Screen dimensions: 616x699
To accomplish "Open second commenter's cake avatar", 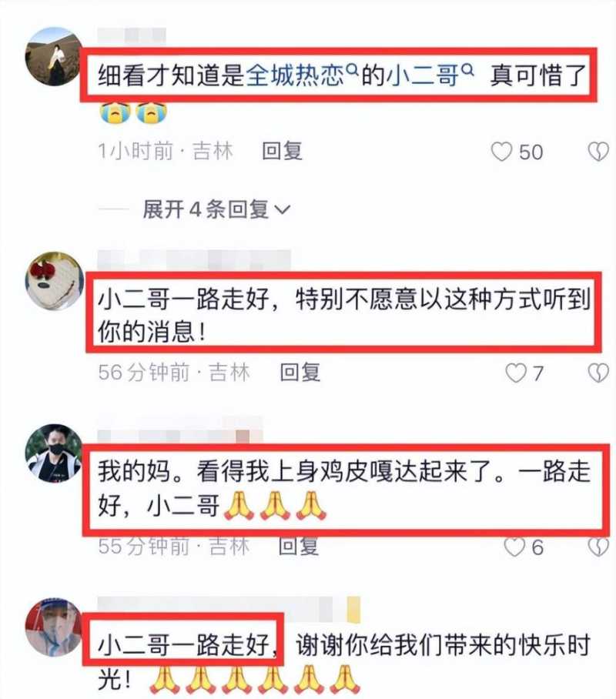I will tap(55, 281).
